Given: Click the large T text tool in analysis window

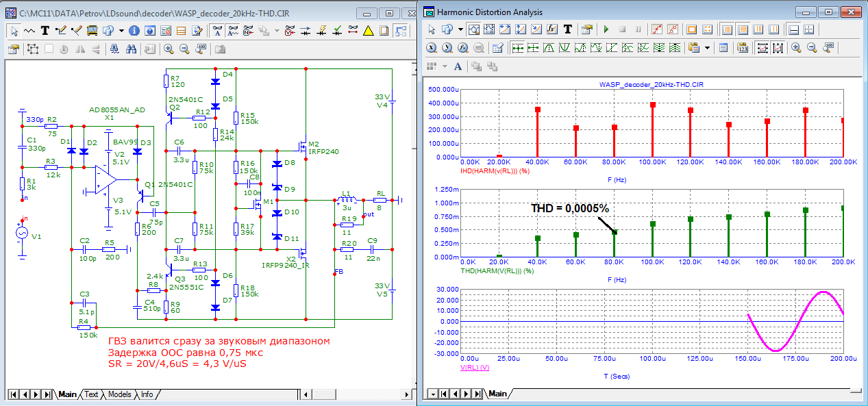Looking at the screenshot, I should [567, 29].
